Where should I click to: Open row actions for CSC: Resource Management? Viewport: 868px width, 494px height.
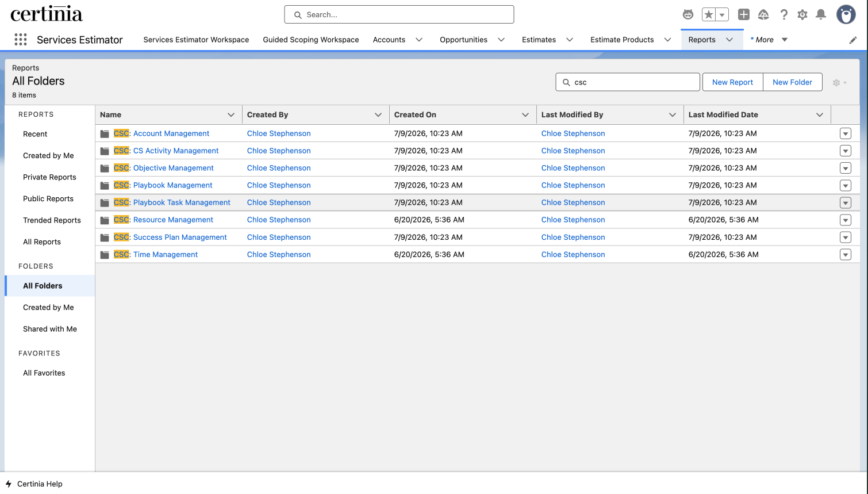click(x=845, y=220)
